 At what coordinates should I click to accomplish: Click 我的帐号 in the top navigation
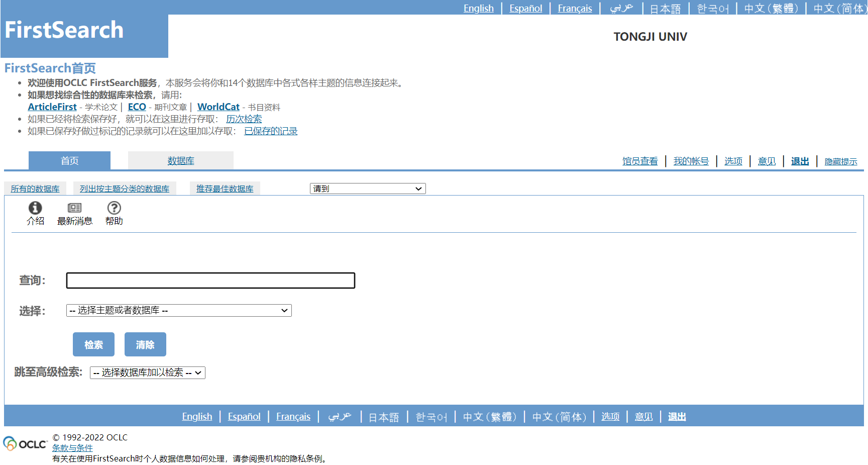(x=691, y=161)
